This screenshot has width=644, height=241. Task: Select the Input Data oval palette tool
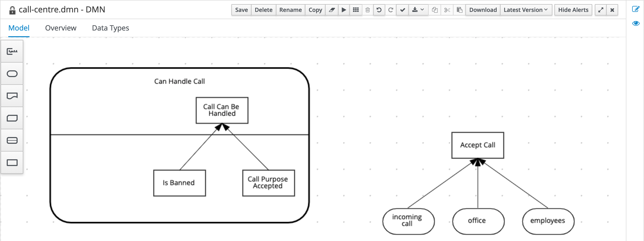click(x=12, y=74)
